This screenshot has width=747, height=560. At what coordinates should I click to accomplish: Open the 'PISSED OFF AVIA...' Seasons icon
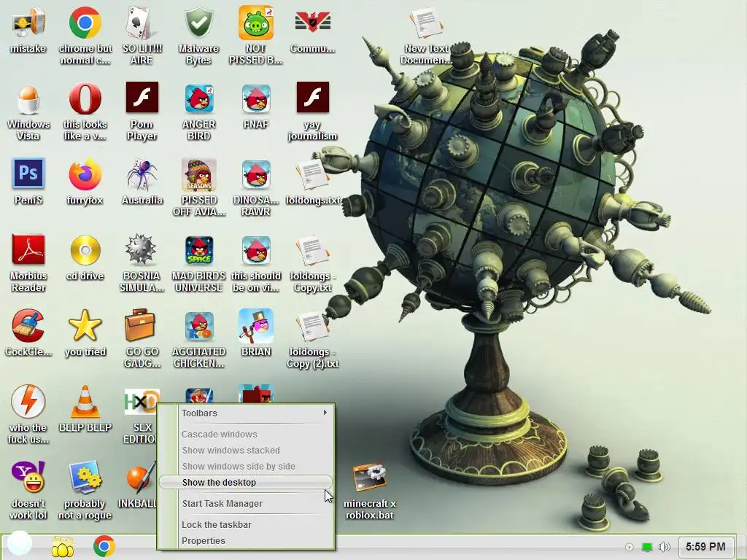coord(198,175)
